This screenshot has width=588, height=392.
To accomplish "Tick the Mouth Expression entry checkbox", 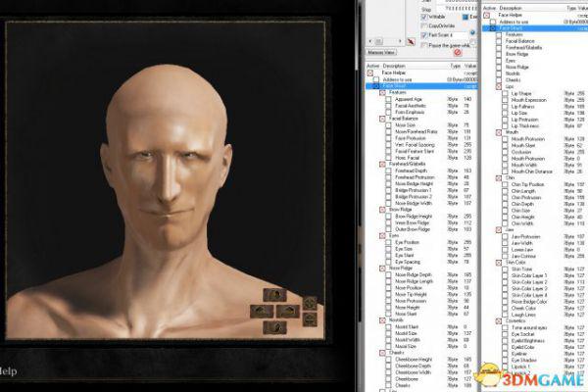I will click(x=505, y=100).
